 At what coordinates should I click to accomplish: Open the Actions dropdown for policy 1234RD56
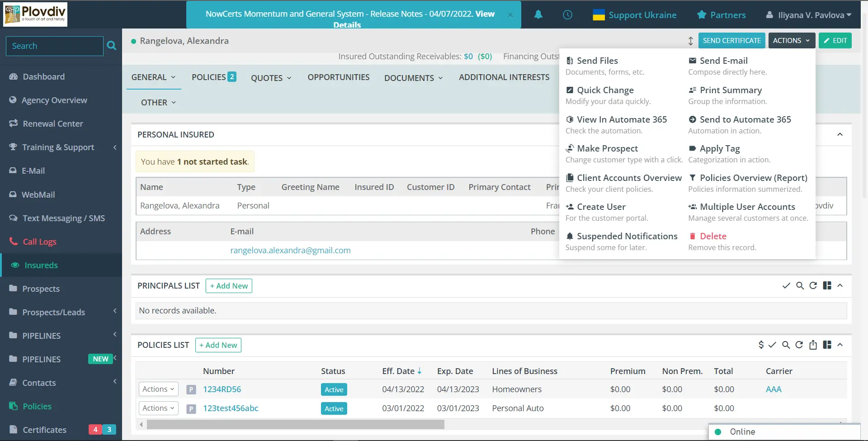pos(158,389)
